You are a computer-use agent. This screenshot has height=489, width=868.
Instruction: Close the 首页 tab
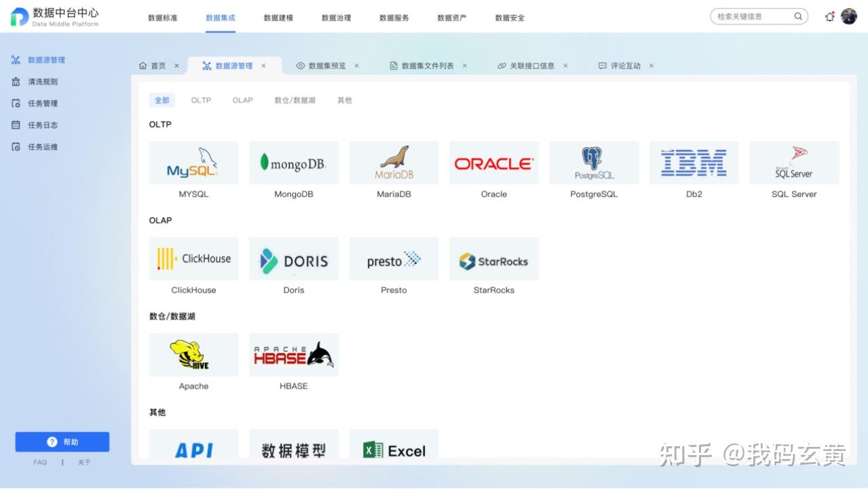tap(176, 66)
